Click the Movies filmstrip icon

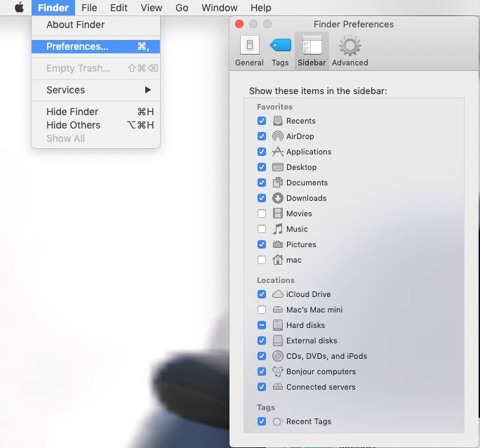coord(278,213)
